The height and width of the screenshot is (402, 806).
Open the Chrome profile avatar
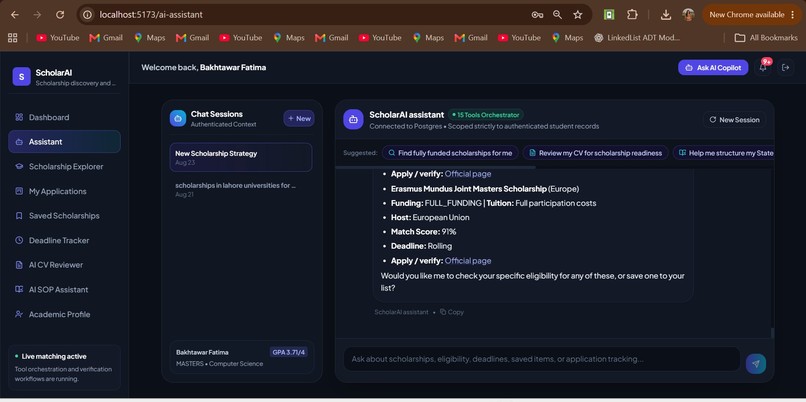(x=688, y=15)
